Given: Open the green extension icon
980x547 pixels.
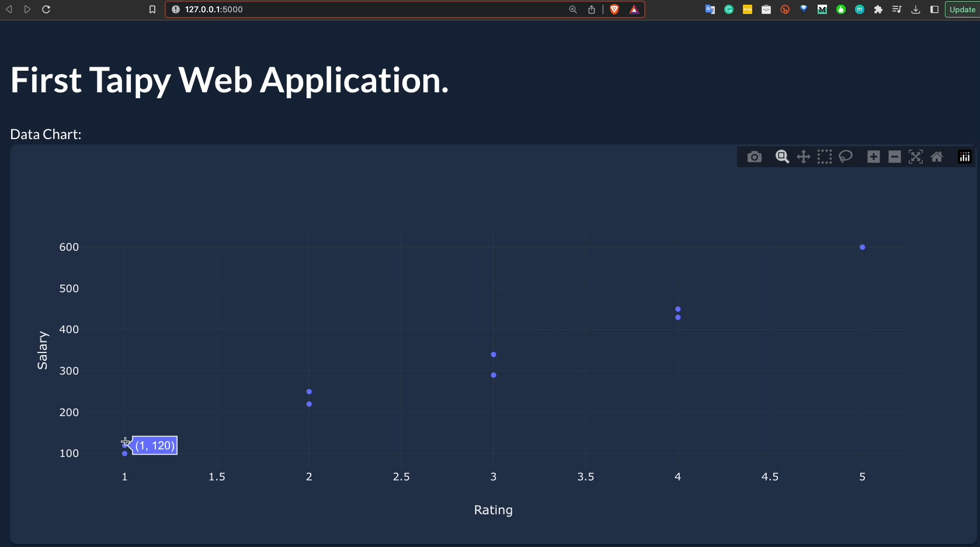Looking at the screenshot, I should 841,9.
